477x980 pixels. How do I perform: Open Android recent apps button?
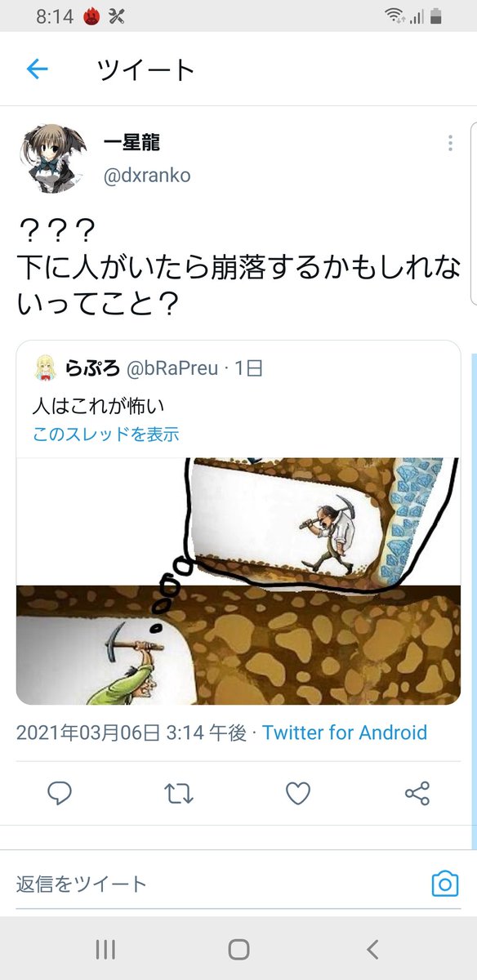pos(105,949)
